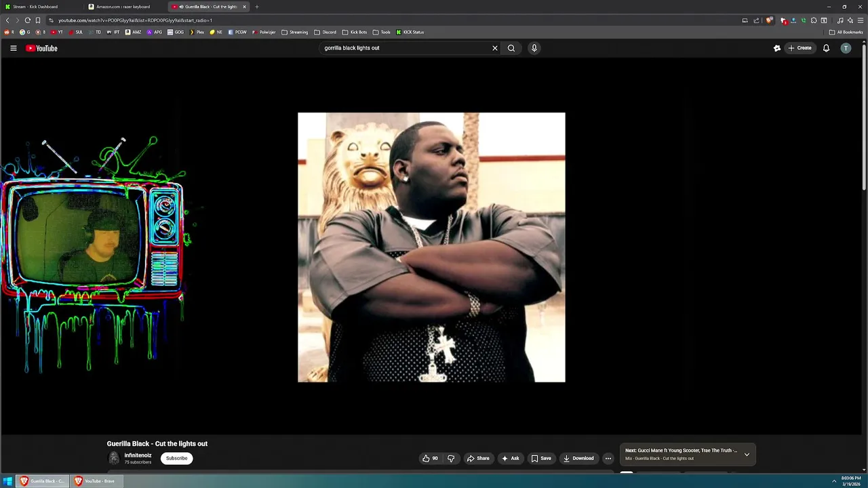Select Guerilla Black Brave taskbar window

pos(42,481)
